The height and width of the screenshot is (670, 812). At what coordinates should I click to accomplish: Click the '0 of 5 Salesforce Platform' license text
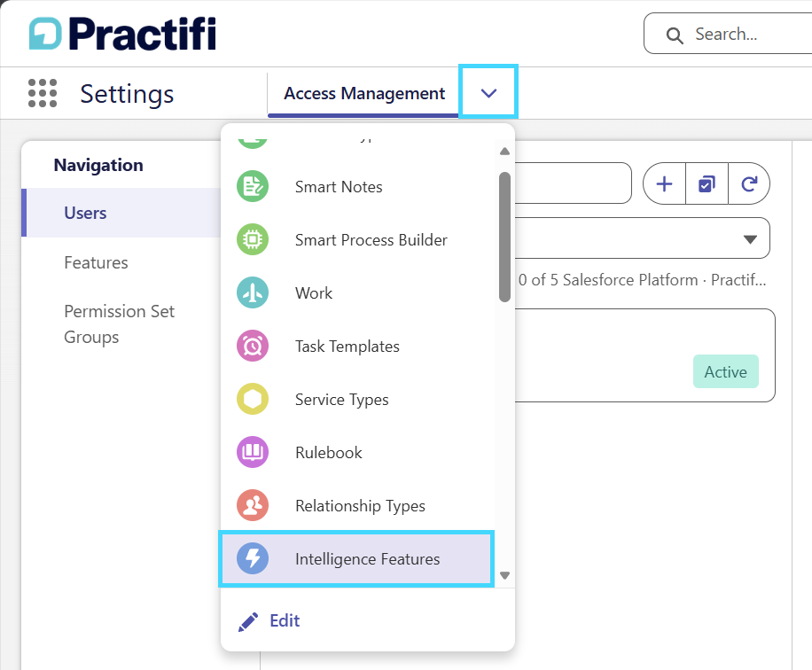click(x=642, y=279)
